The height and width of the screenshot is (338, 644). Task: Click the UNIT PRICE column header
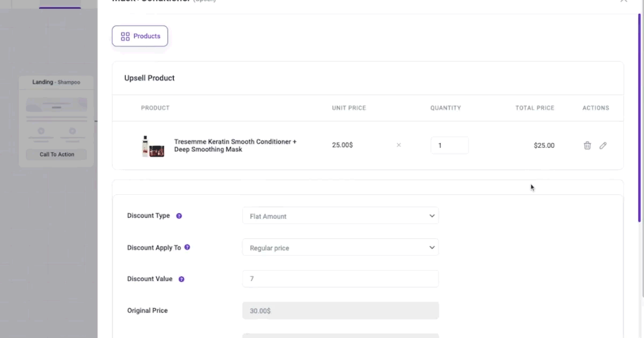click(349, 108)
